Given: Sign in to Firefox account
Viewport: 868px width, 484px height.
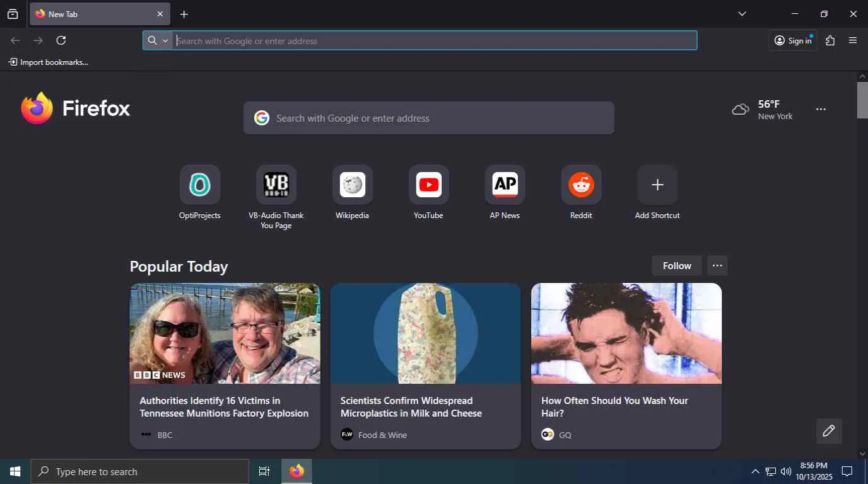Looking at the screenshot, I should coord(793,40).
